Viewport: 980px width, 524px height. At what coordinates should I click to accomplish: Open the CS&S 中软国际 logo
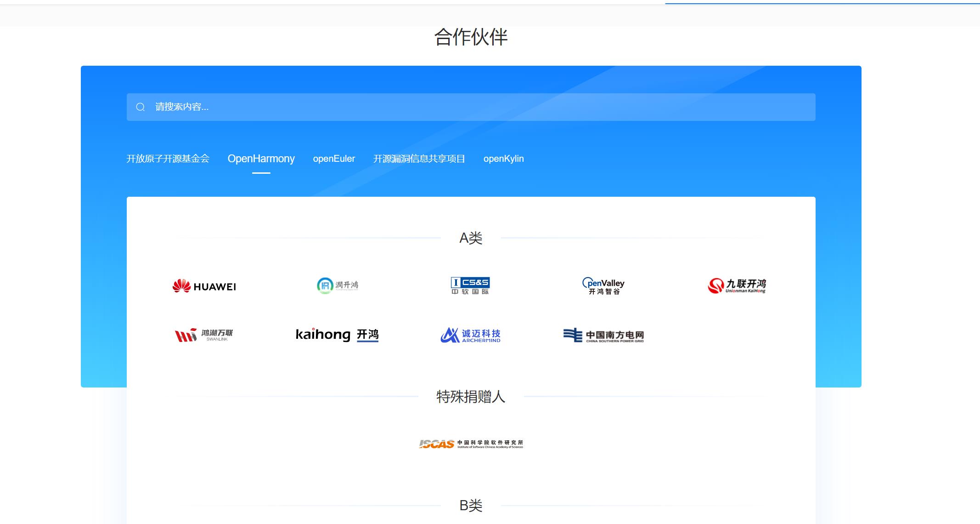[x=470, y=285]
